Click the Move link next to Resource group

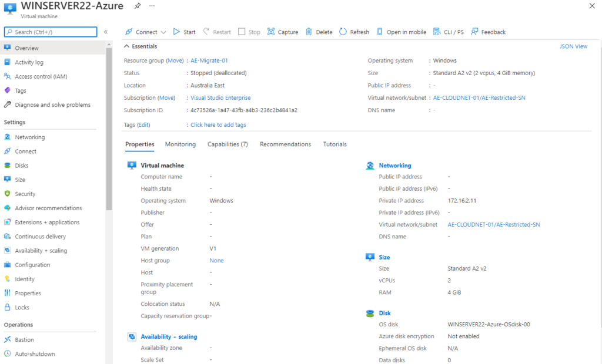tap(175, 60)
